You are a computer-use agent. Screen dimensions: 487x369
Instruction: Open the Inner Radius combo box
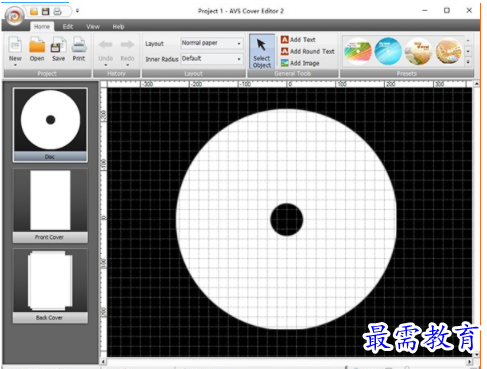click(212, 59)
